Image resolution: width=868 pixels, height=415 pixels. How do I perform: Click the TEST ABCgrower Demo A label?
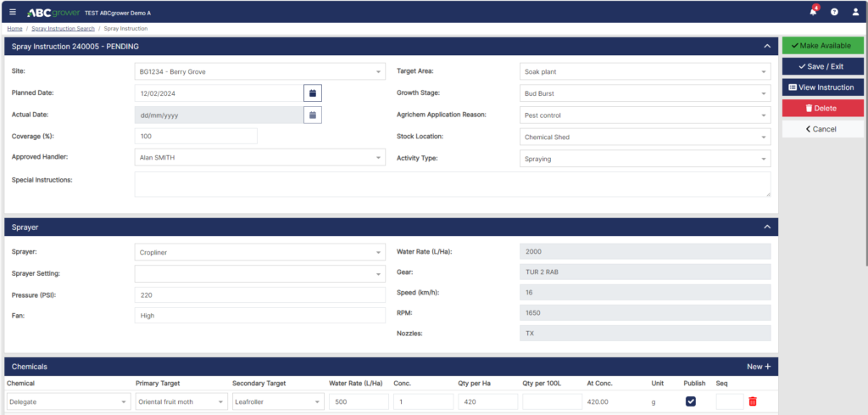click(x=117, y=12)
